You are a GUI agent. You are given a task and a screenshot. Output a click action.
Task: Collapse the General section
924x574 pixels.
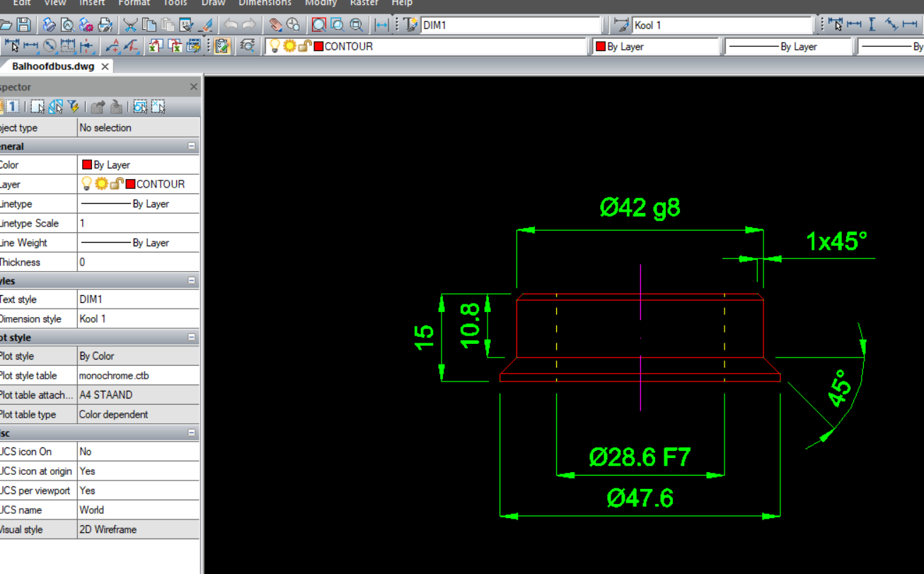191,147
